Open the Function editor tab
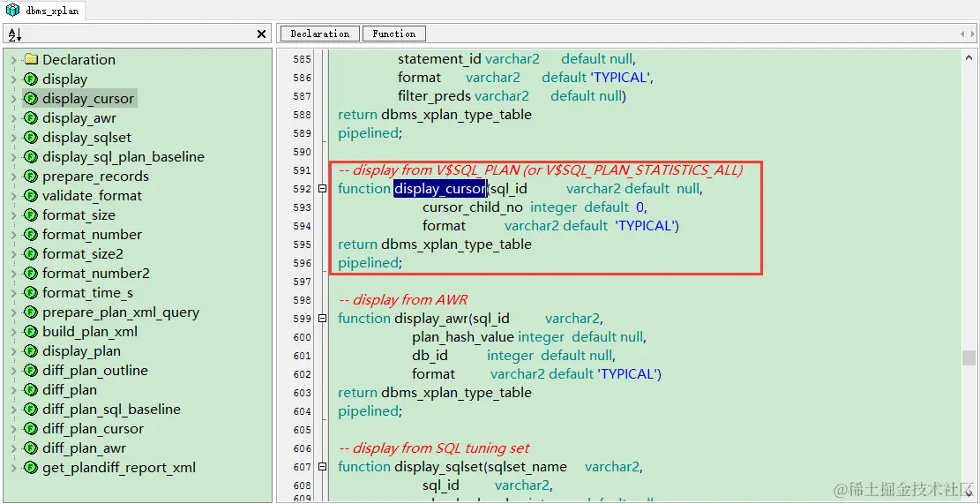This screenshot has width=980, height=504. [393, 34]
